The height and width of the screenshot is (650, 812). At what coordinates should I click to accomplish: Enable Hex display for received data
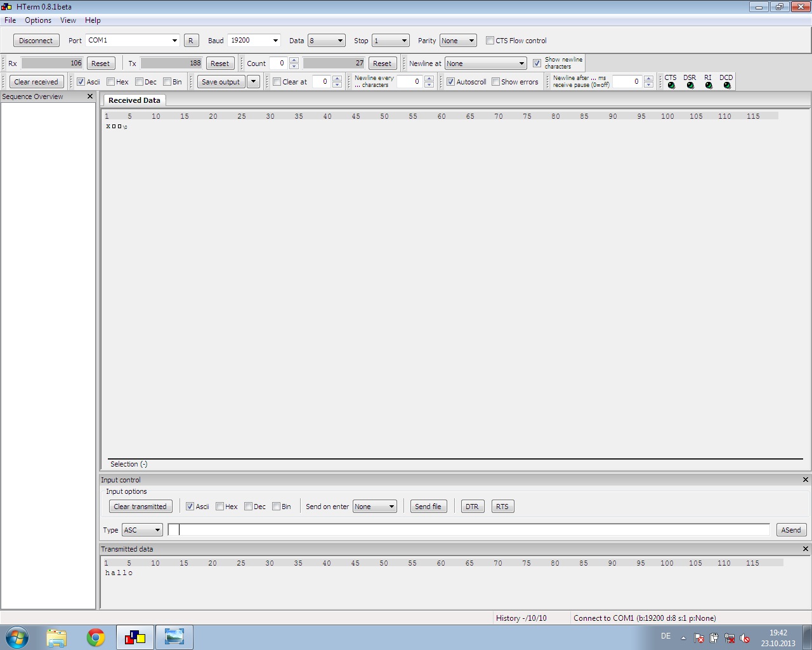(x=111, y=82)
